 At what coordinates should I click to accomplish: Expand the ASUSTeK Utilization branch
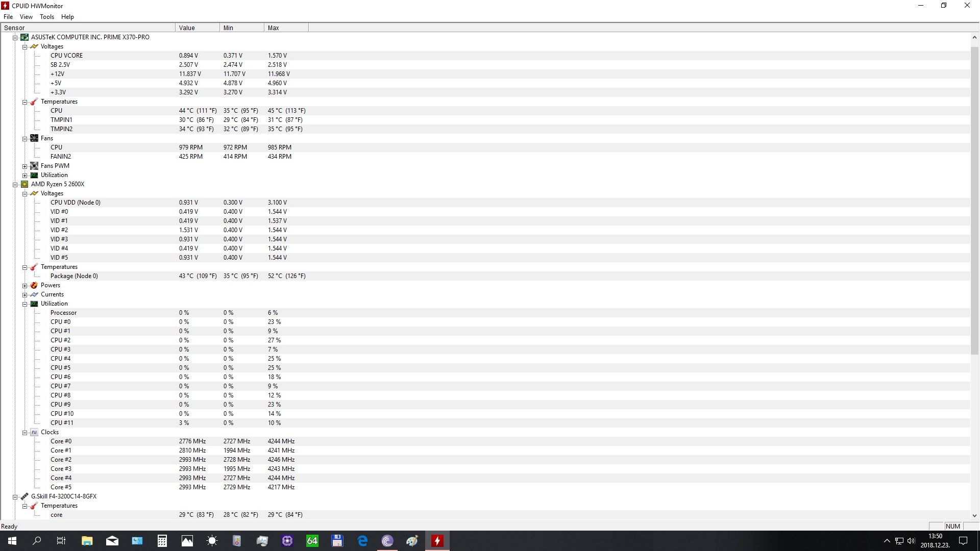[x=24, y=176]
